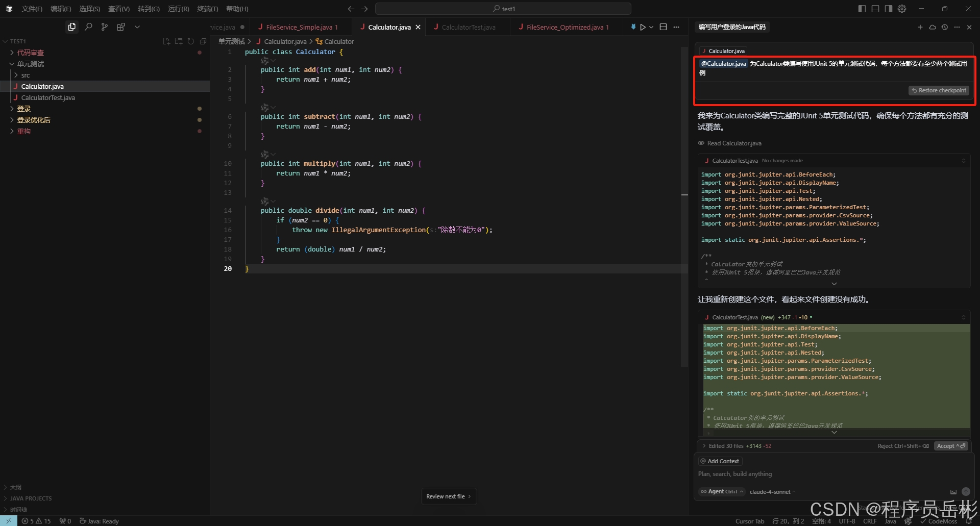Attach an image with the picture icon

point(953,492)
